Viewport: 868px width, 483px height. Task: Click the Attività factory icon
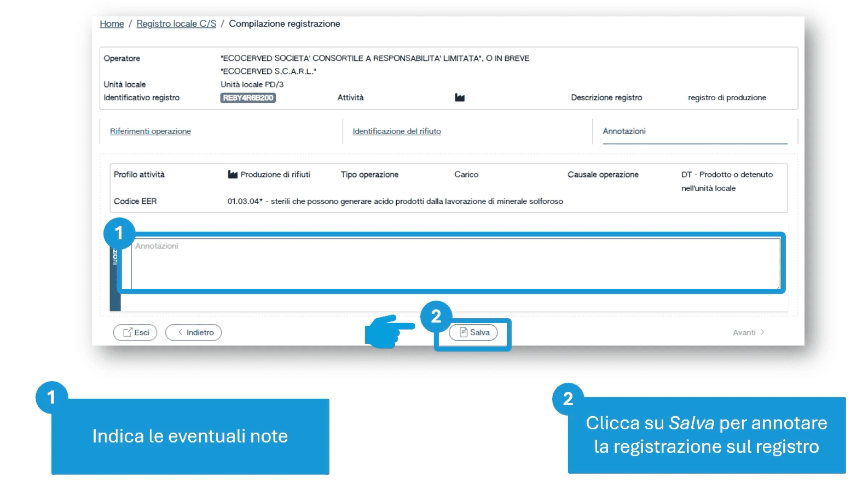[460, 98]
